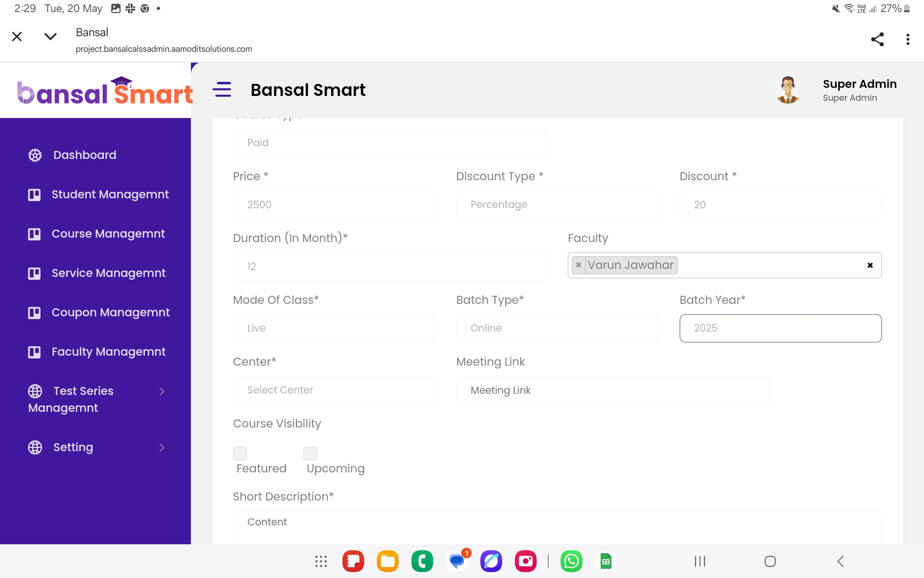The width and height of the screenshot is (924, 578).
Task: Tap the home navigation button
Action: coord(770,561)
